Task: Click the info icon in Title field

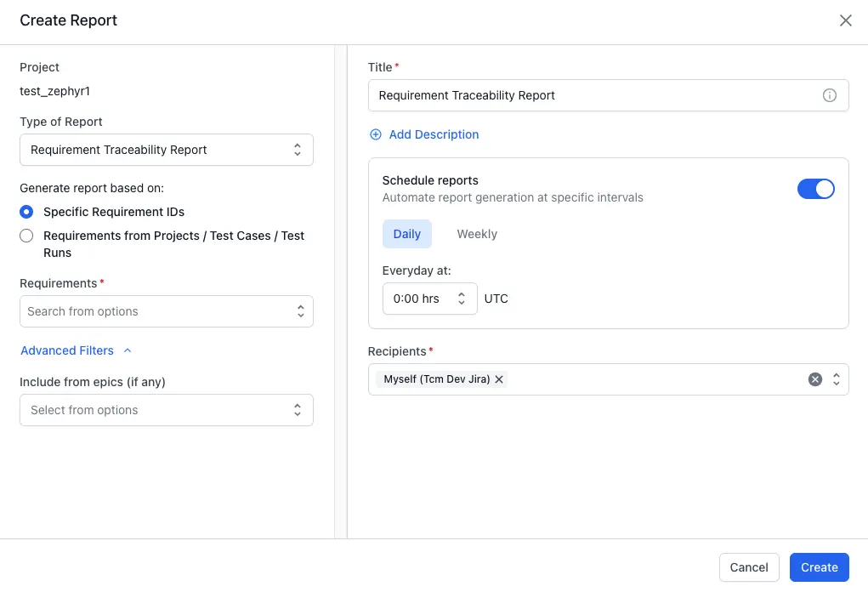Action: tap(829, 95)
